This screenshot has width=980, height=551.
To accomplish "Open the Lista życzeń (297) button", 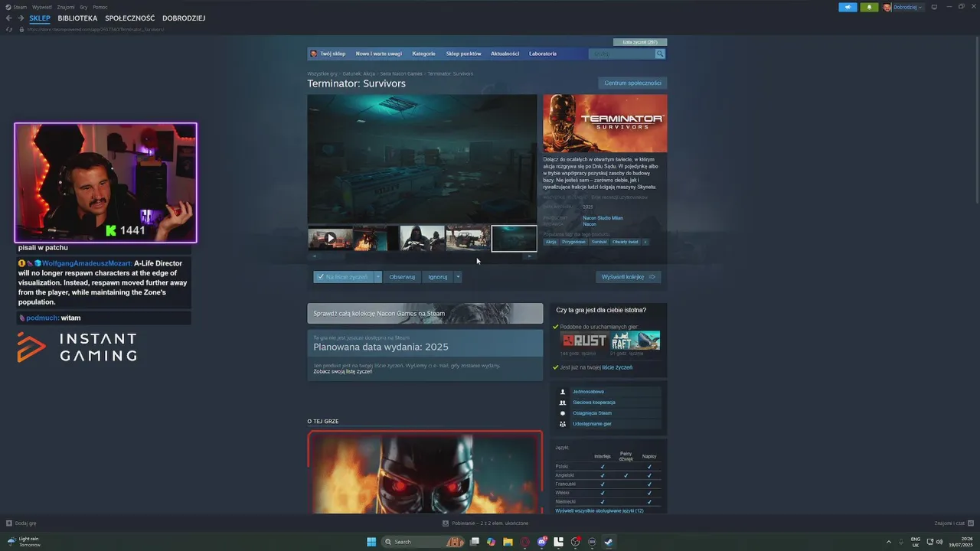I will (640, 42).
